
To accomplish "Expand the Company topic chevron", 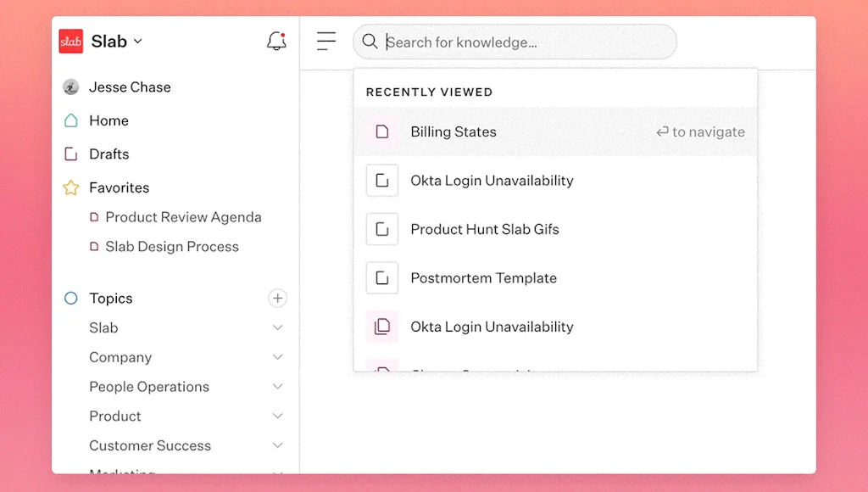I will (277, 358).
